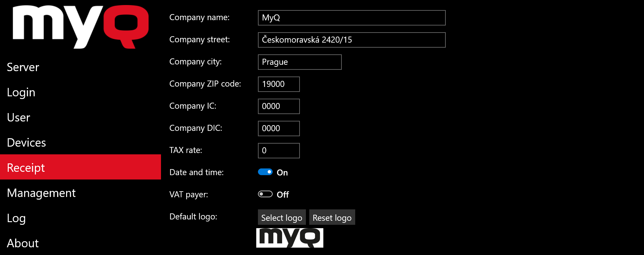Show the Log page
This screenshot has width=644, height=255.
click(x=16, y=218)
